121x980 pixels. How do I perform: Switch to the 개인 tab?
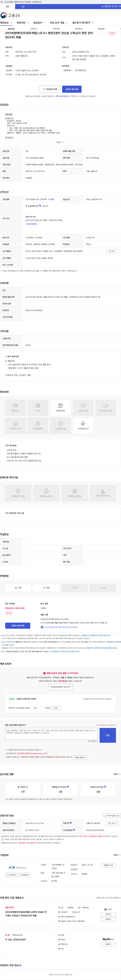[x=8, y=6]
